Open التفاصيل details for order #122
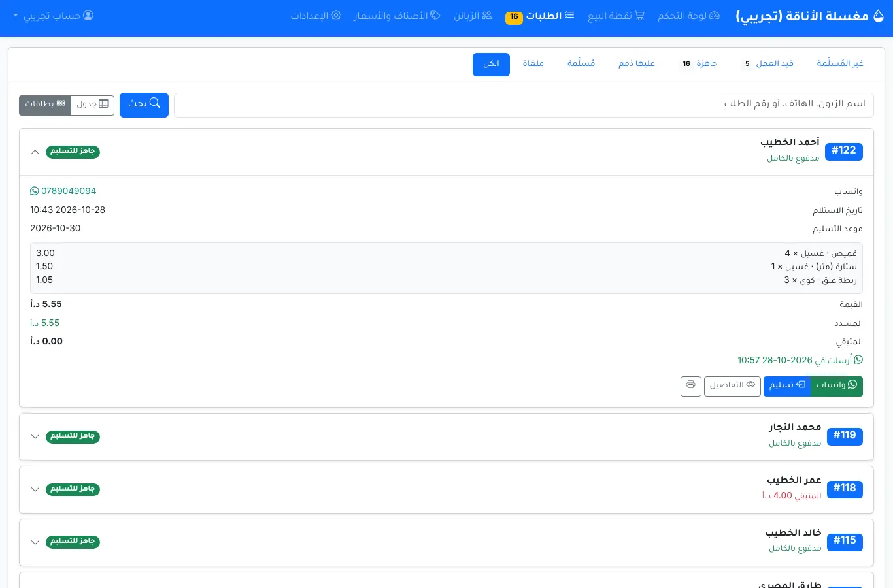Viewport: 893px width, 588px height. 732,386
